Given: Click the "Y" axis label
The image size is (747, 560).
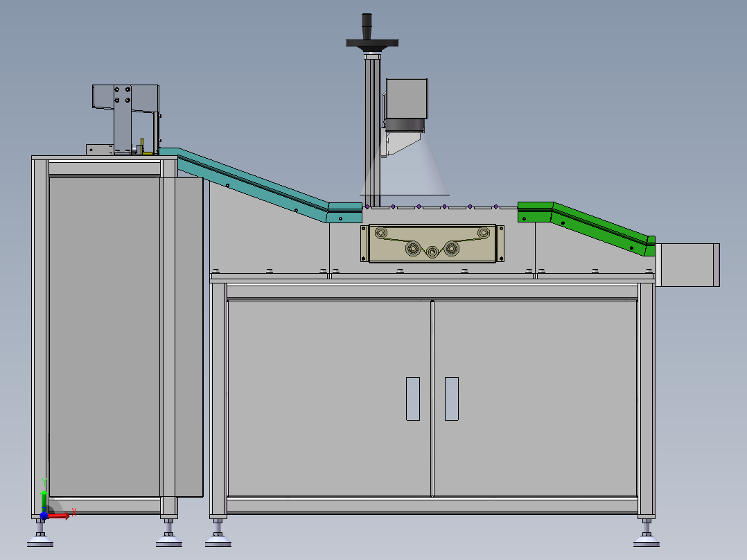Looking at the screenshot, I should pyautogui.click(x=44, y=482).
